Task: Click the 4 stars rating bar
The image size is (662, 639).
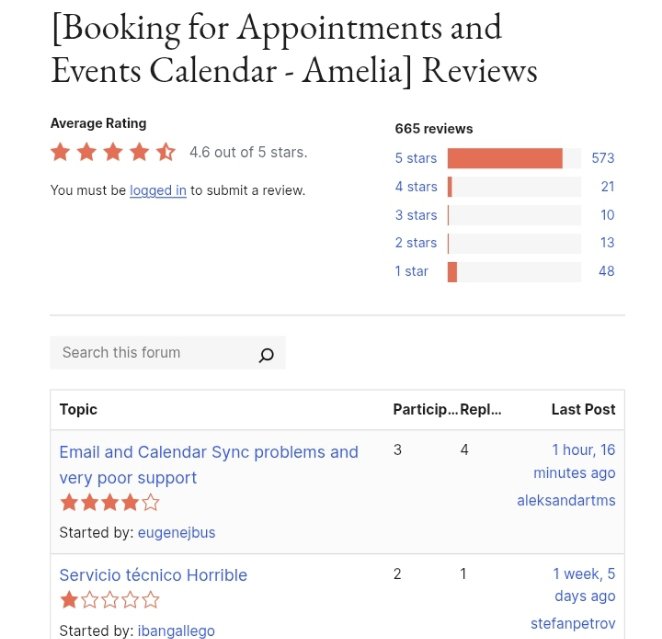Action: click(514, 187)
